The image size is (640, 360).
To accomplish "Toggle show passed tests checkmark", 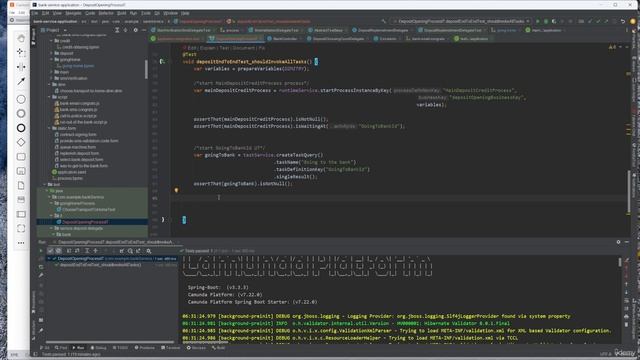I will pyautogui.click(x=51, y=251).
